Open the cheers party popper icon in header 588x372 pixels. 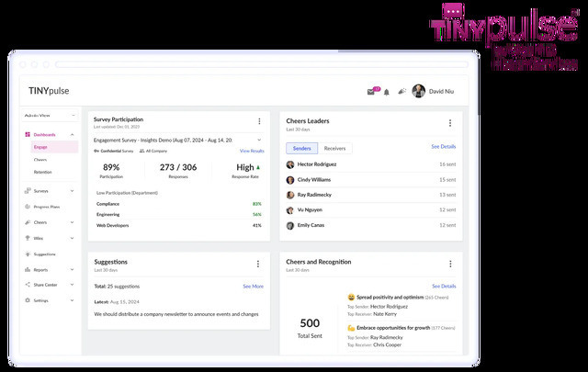coord(402,91)
